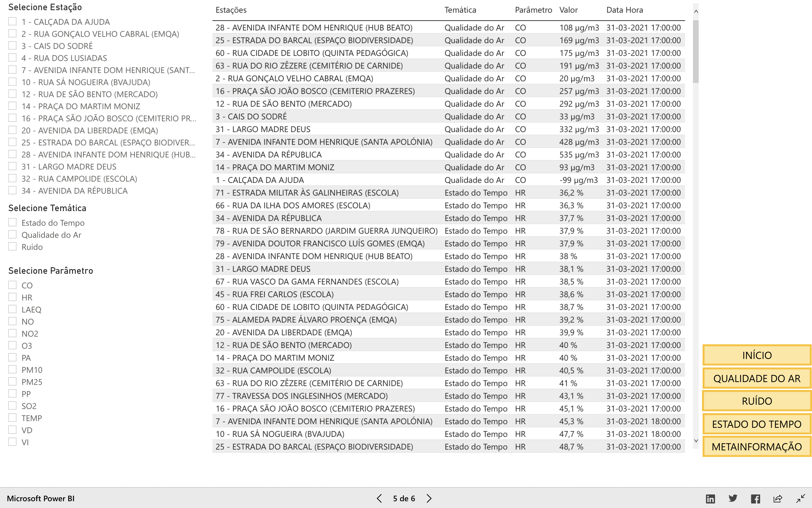
Task: Click row '66 - RUA DA ILHA DOS AMORES (ESCOLA)'
Action: pos(448,205)
